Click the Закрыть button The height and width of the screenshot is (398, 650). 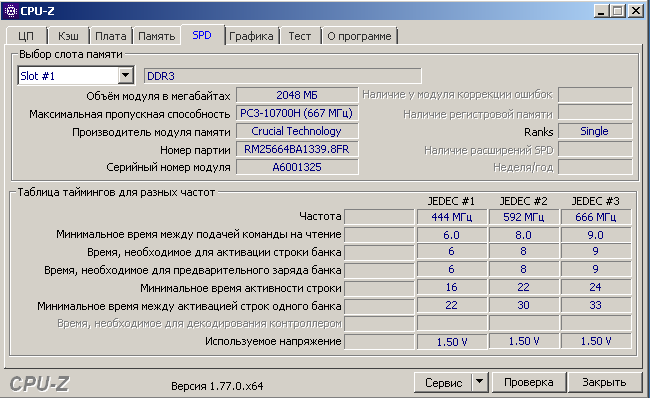click(x=604, y=382)
